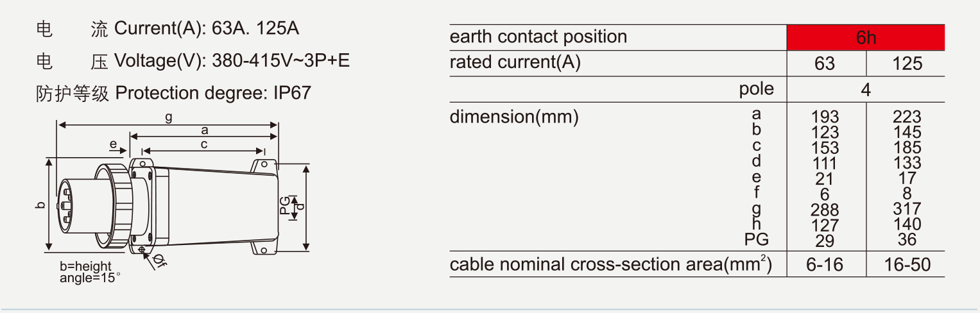The image size is (980, 313).
Task: Click dimension label a on the drawing
Action: tap(205, 130)
